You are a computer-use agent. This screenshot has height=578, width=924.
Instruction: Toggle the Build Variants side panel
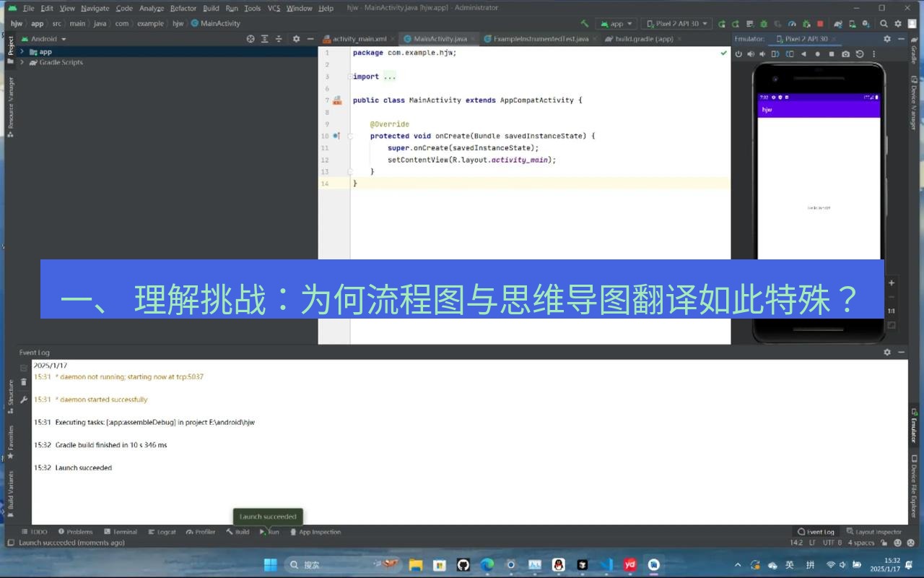point(10,494)
